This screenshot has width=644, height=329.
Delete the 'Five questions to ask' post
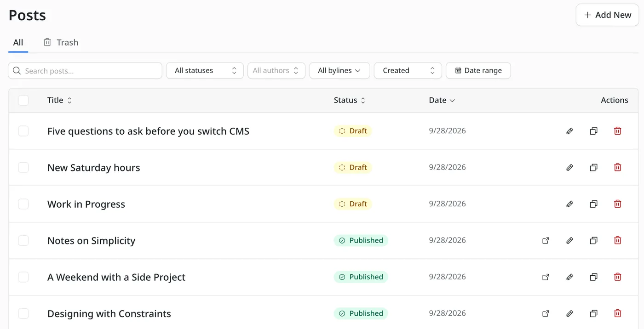[x=617, y=131]
